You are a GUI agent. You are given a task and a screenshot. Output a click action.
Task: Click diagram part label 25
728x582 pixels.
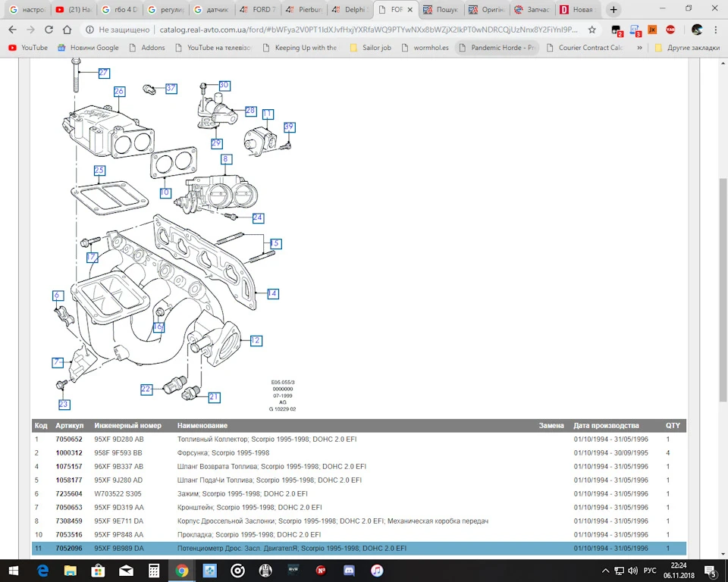tap(99, 171)
